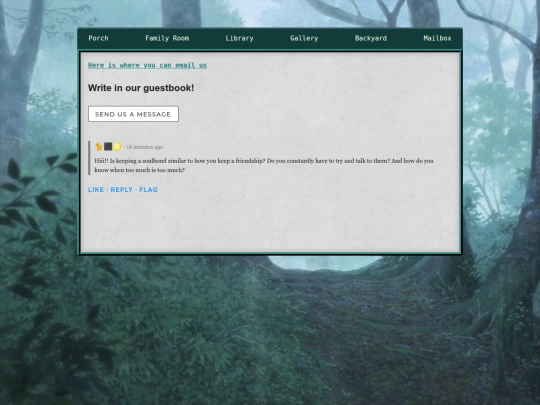
Task: Open the Porch page
Action: coord(98,38)
